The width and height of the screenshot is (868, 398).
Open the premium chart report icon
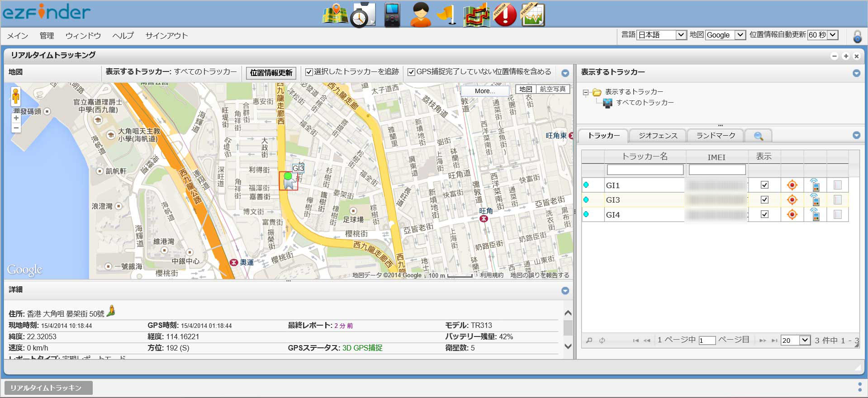533,15
